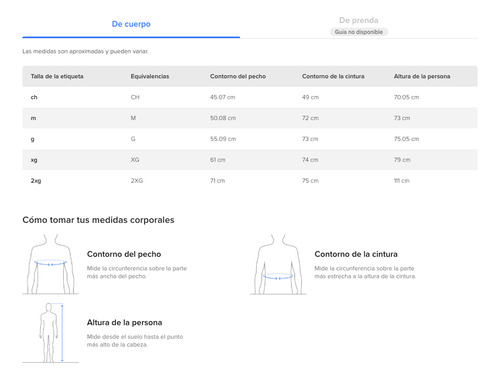
Task: Click the chest contour torso illustration
Action: tap(51, 264)
